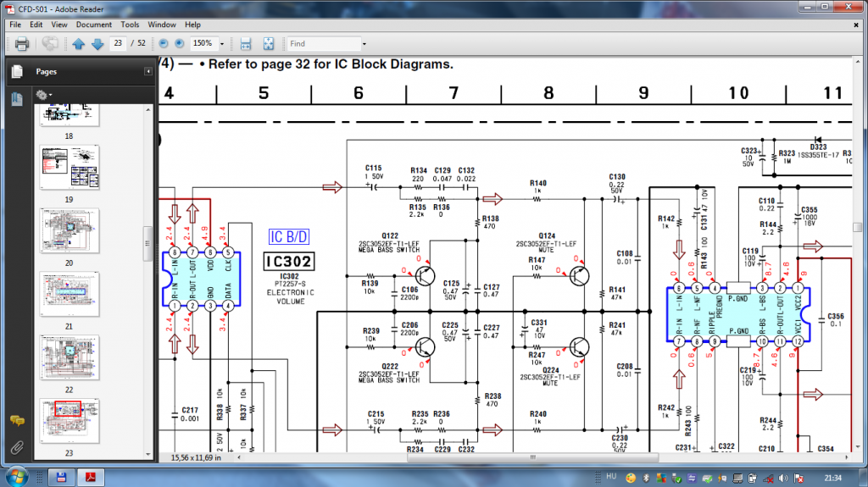Open the File menu

pos(15,25)
